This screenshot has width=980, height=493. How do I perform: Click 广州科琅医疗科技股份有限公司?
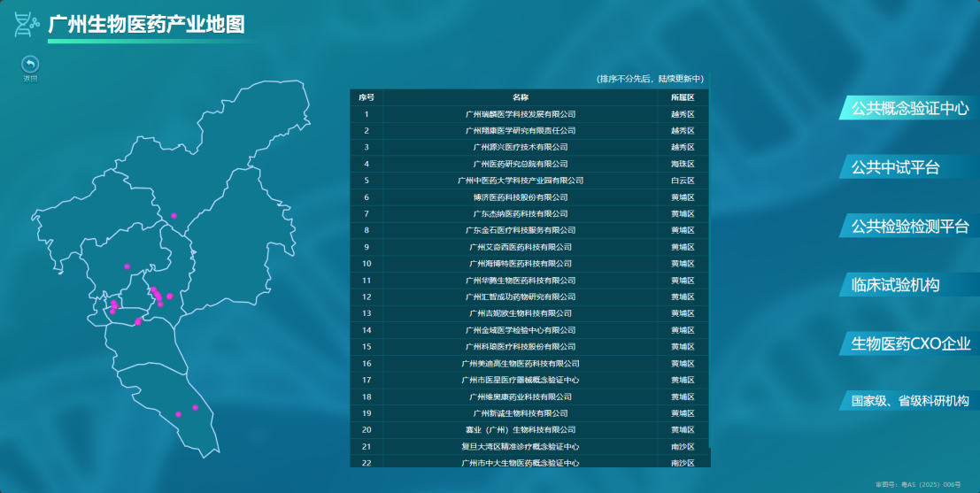(520, 347)
